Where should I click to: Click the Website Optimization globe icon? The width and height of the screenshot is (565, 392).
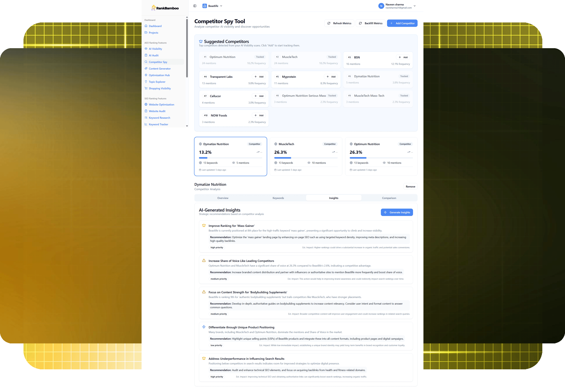pos(146,104)
